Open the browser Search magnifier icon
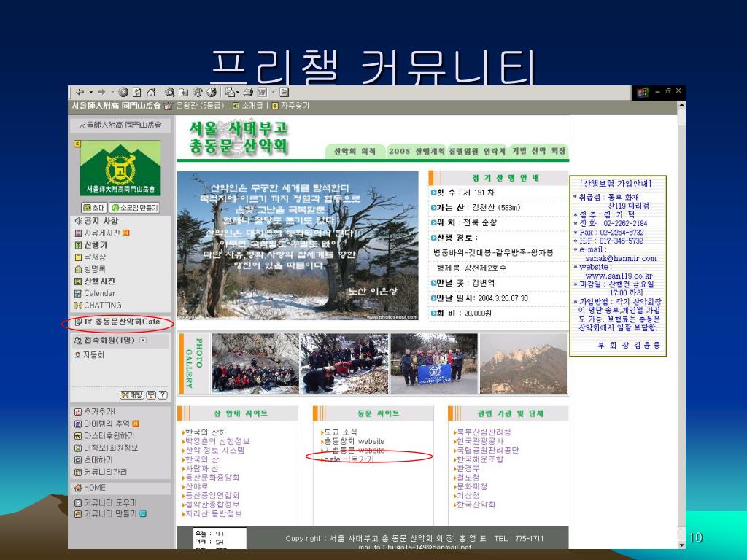 (169, 92)
